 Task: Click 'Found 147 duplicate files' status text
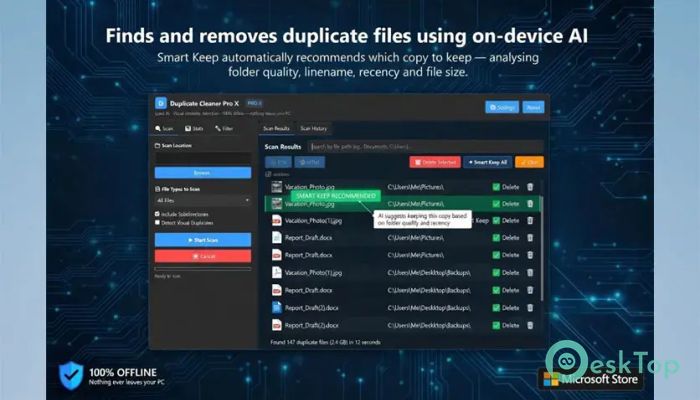coord(325,342)
